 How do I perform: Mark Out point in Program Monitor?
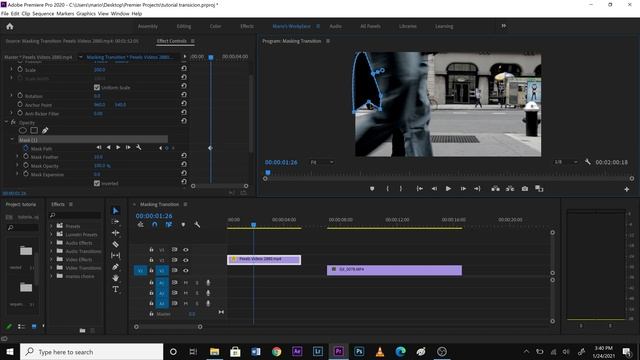click(x=401, y=189)
